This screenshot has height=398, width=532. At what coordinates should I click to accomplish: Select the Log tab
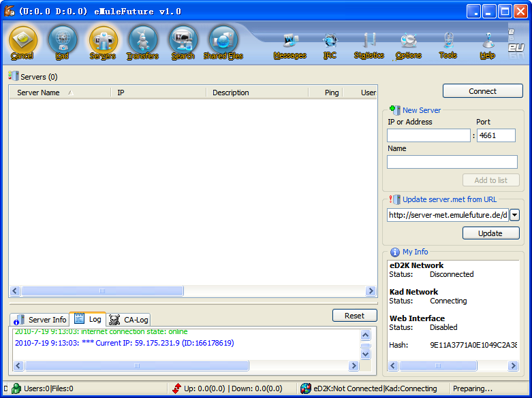(88, 319)
